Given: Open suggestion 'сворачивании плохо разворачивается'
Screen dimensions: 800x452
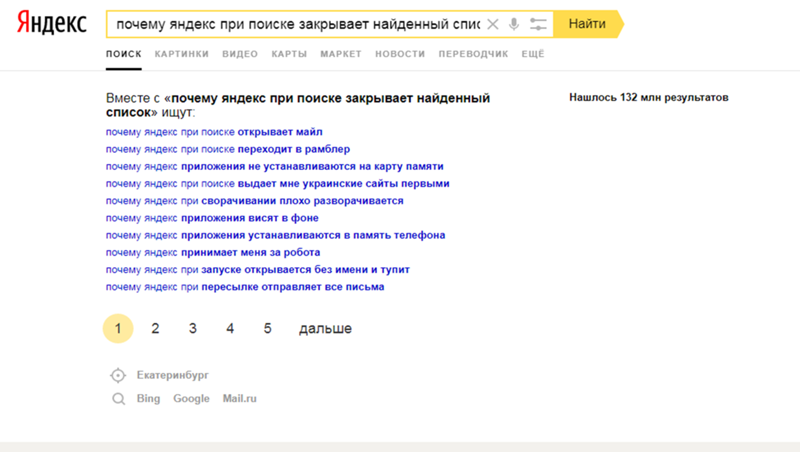Looking at the screenshot, I should [x=255, y=201].
